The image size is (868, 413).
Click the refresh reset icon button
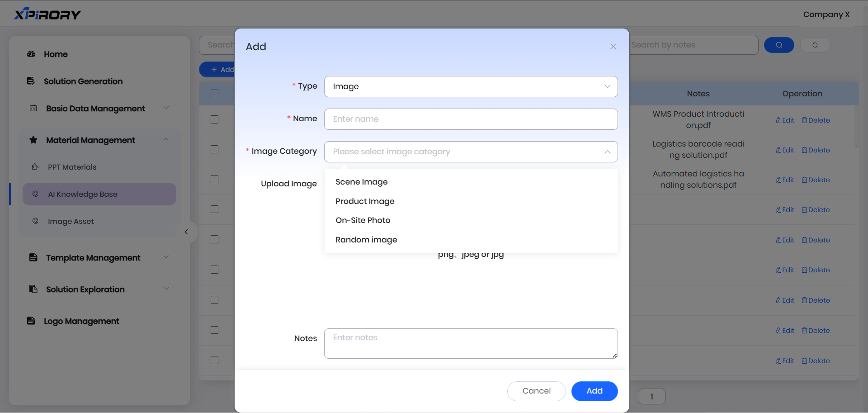pos(815,45)
